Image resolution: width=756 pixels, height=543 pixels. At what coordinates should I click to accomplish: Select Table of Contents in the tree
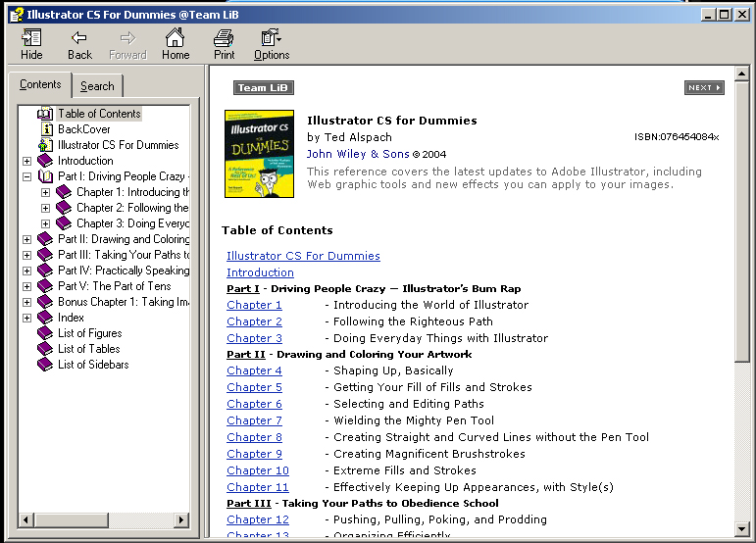tap(99, 114)
